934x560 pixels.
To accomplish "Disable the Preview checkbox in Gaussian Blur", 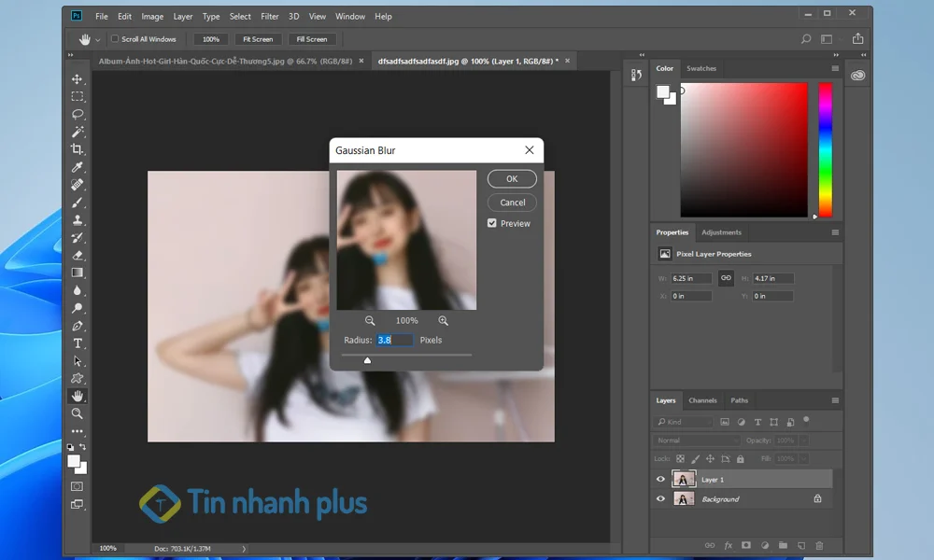I will pos(490,223).
